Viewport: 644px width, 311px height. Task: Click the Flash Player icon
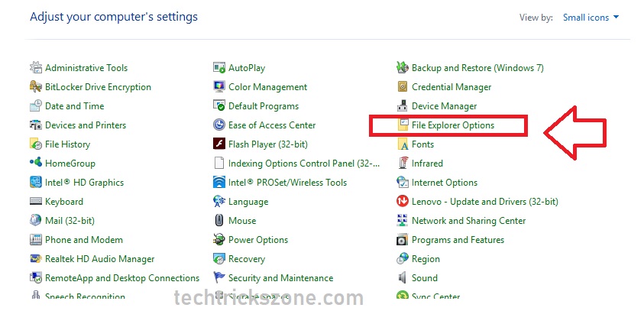219,144
